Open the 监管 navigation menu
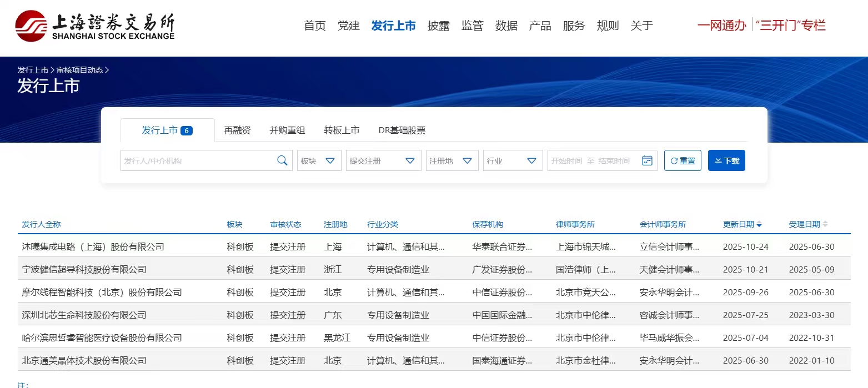868x388 pixels. pyautogui.click(x=473, y=26)
